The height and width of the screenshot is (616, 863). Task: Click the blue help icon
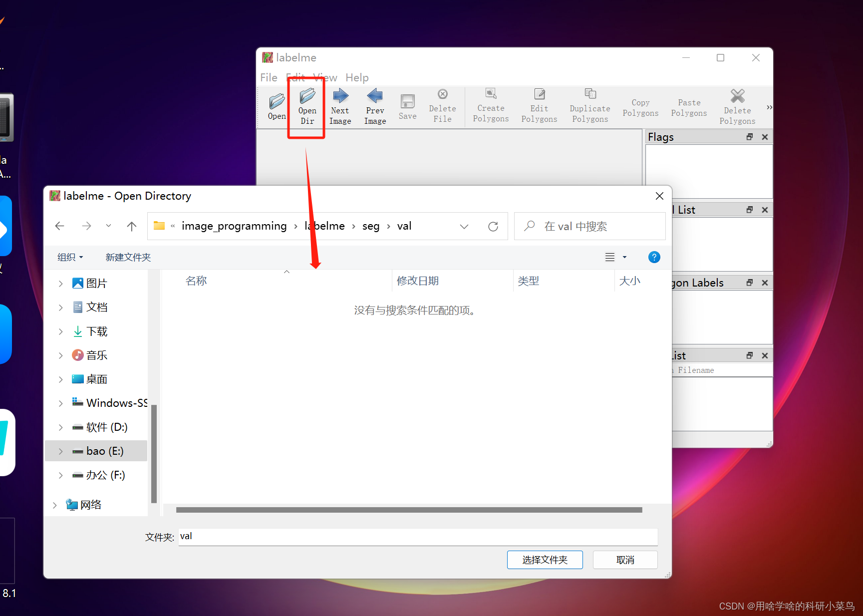[x=654, y=257]
